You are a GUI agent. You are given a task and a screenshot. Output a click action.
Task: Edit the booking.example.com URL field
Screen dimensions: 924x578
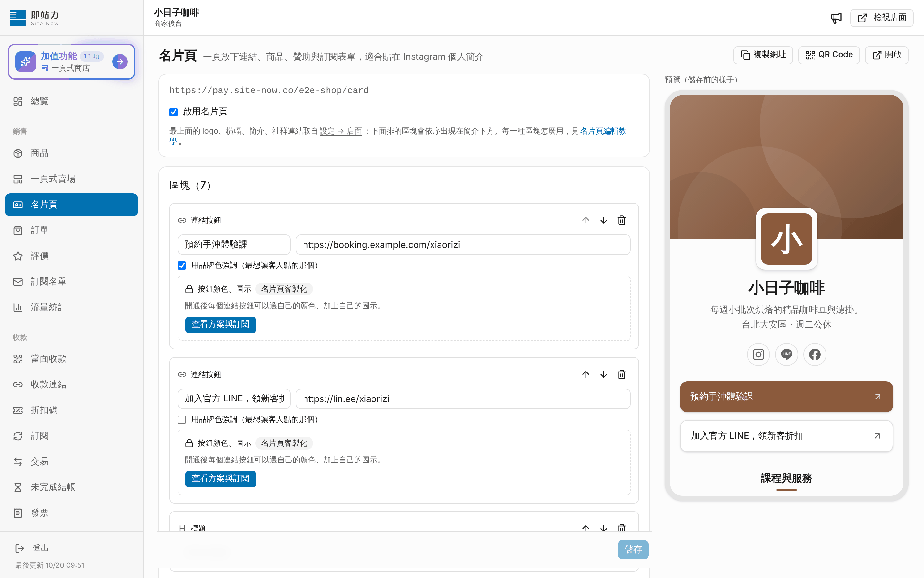(463, 245)
